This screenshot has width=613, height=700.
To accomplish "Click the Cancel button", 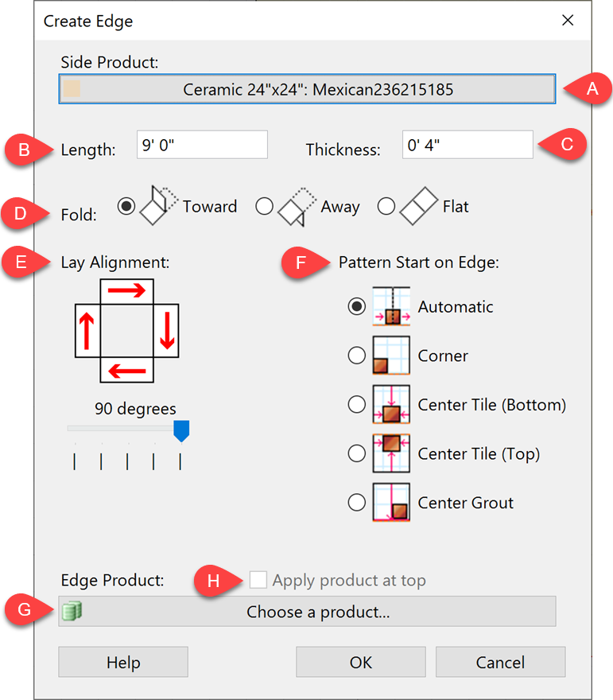I will (501, 662).
